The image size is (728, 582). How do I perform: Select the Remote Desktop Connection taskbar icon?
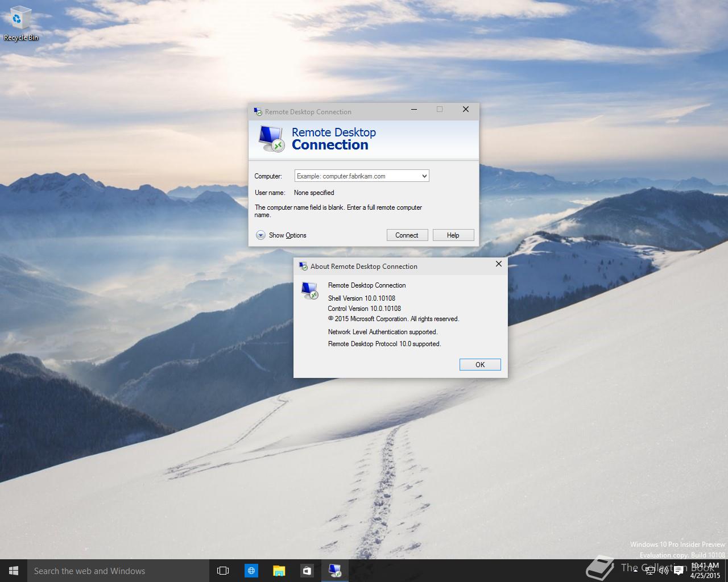[334, 571]
